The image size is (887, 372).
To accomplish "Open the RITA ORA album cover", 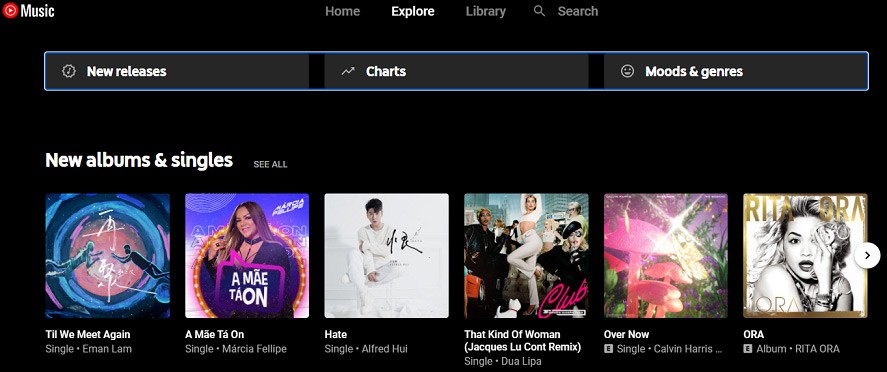I will 805,256.
